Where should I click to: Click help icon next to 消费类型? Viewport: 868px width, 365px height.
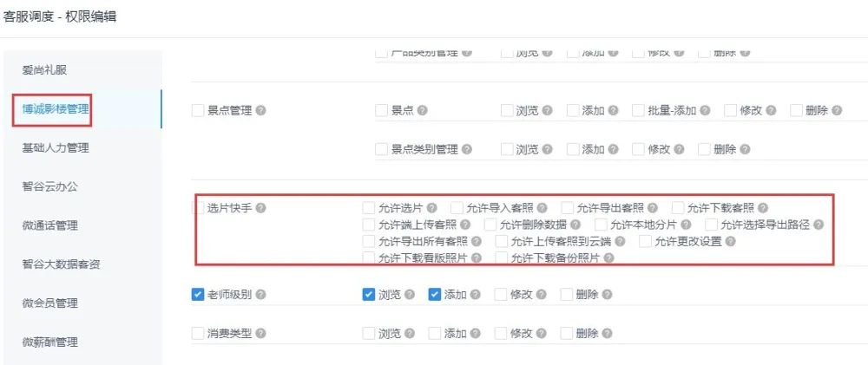click(x=261, y=334)
